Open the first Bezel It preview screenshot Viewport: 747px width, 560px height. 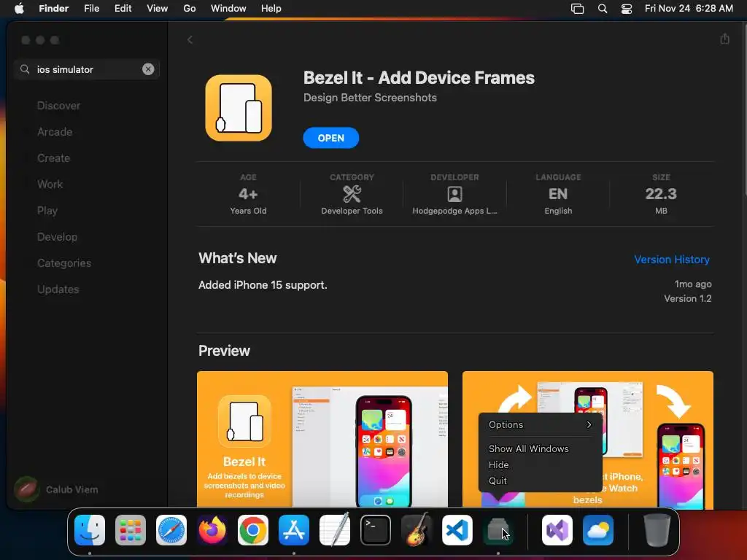click(x=322, y=439)
